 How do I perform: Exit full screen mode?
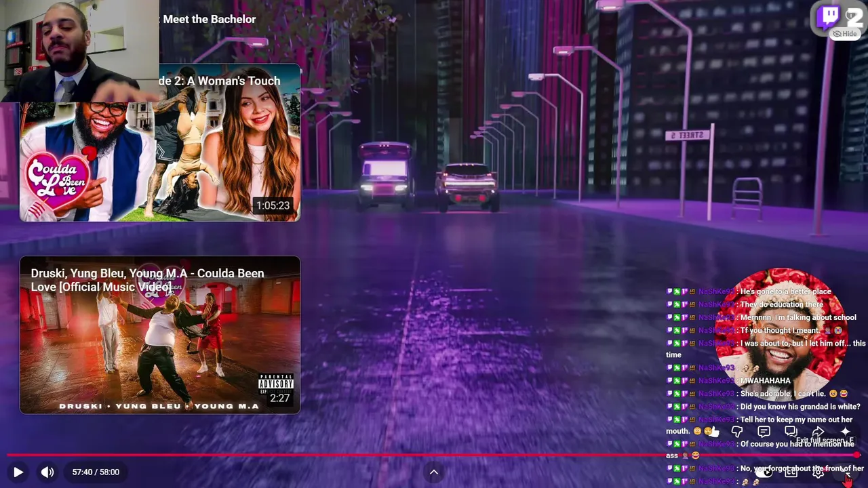tap(845, 472)
